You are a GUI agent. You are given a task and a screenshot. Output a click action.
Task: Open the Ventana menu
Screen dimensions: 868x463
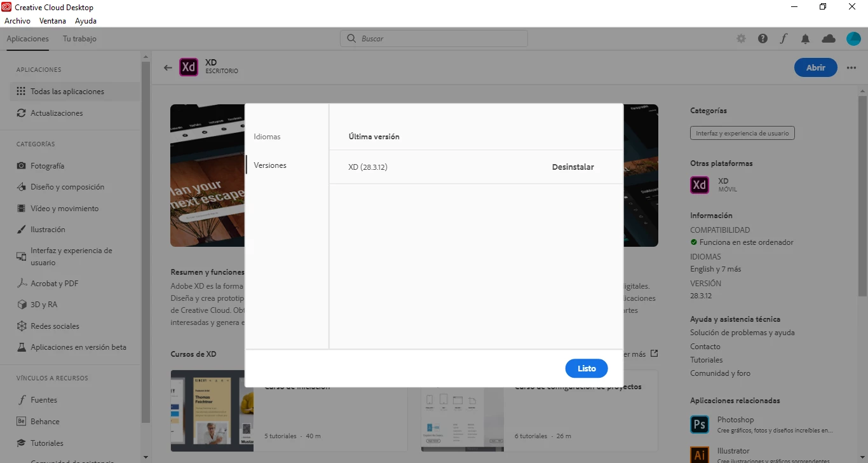point(53,20)
